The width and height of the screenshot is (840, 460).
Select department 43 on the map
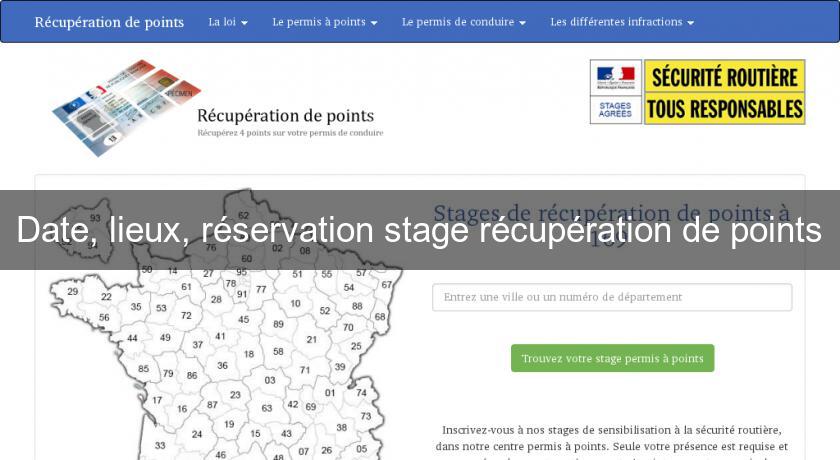click(x=287, y=434)
